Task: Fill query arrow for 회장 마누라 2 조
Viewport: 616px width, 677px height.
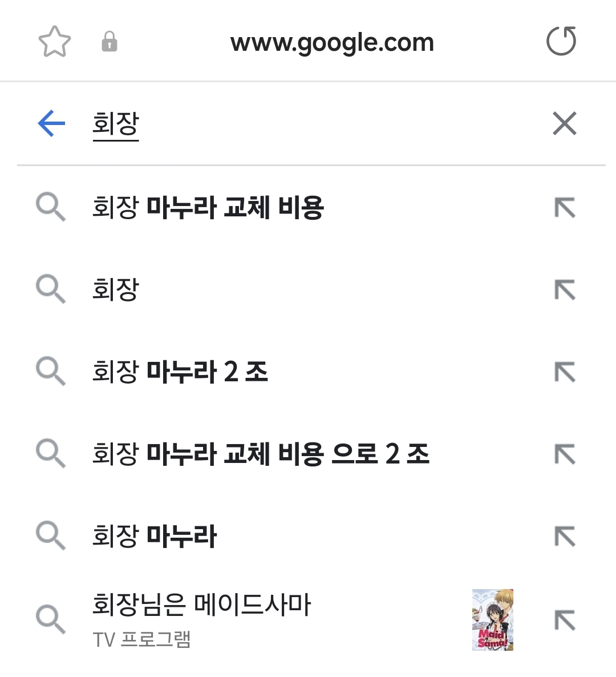Action: click(x=565, y=372)
